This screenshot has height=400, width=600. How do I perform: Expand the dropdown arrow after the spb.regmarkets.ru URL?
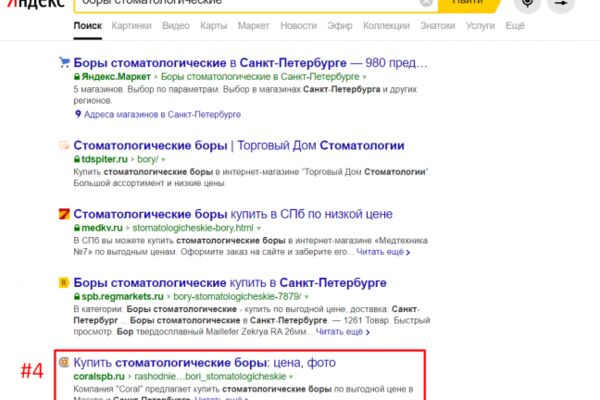[307, 297]
